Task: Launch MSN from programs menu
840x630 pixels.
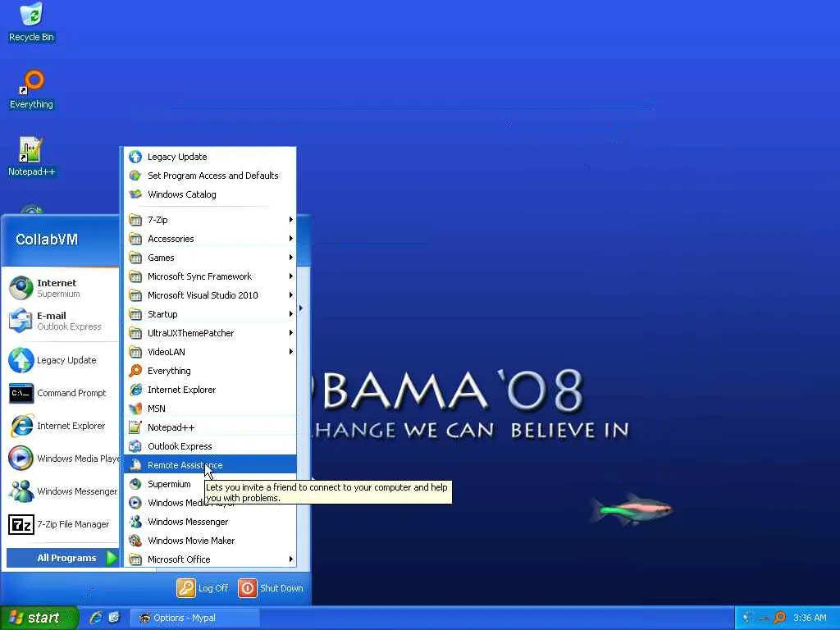Action: coord(211,409)
